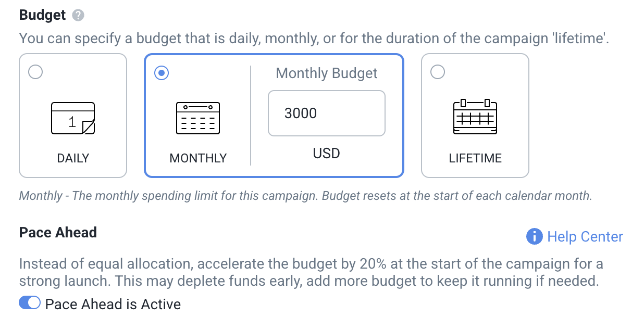Screen dimensions: 644x329
Task: Click the USD currency label under the budget field
Action: [327, 154]
